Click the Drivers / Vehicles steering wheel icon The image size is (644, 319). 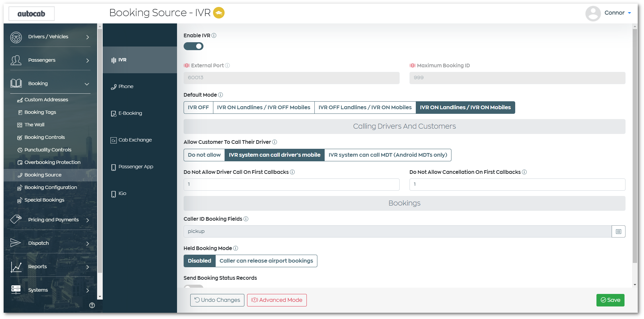[x=16, y=37]
